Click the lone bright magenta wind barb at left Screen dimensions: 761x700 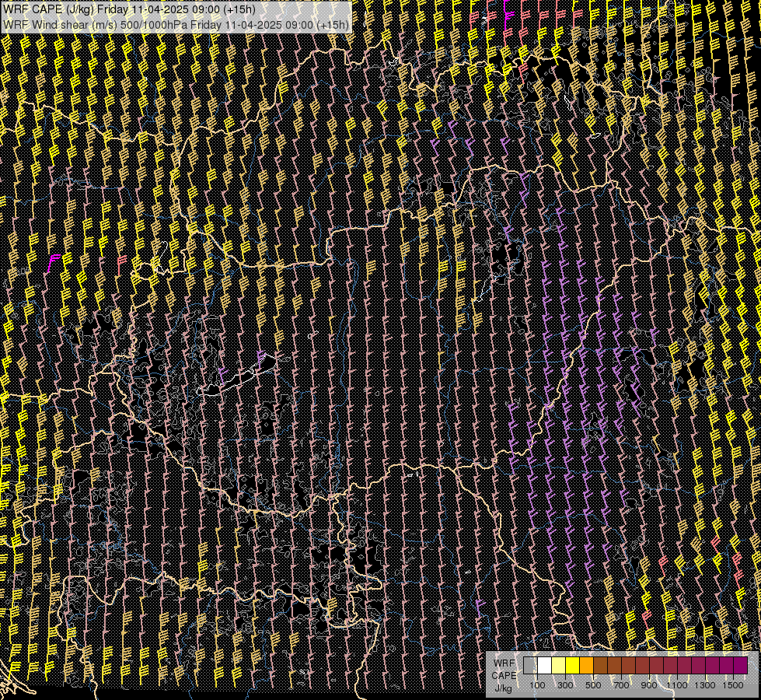(52, 263)
